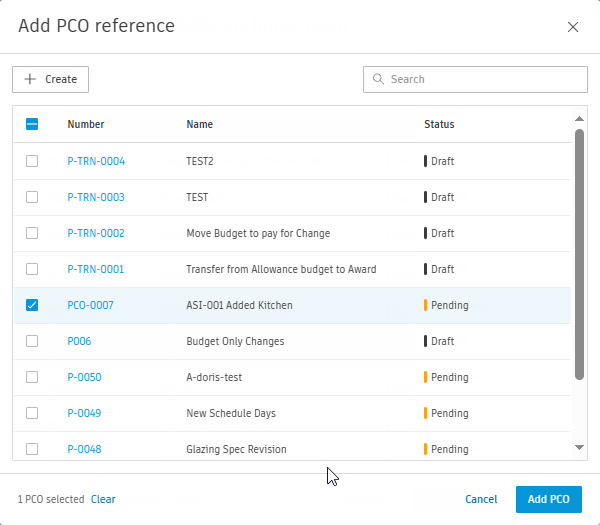Open the P-TRN-0003 link
The width and height of the screenshot is (600, 525).
coord(96,197)
